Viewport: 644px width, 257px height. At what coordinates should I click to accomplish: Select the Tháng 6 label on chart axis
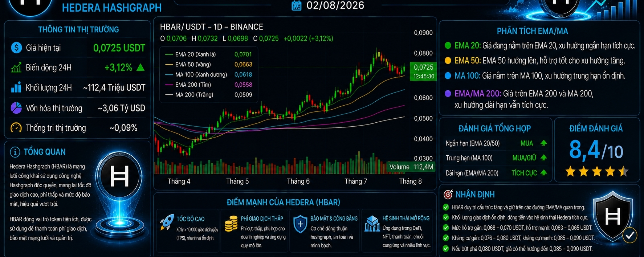tap(298, 181)
